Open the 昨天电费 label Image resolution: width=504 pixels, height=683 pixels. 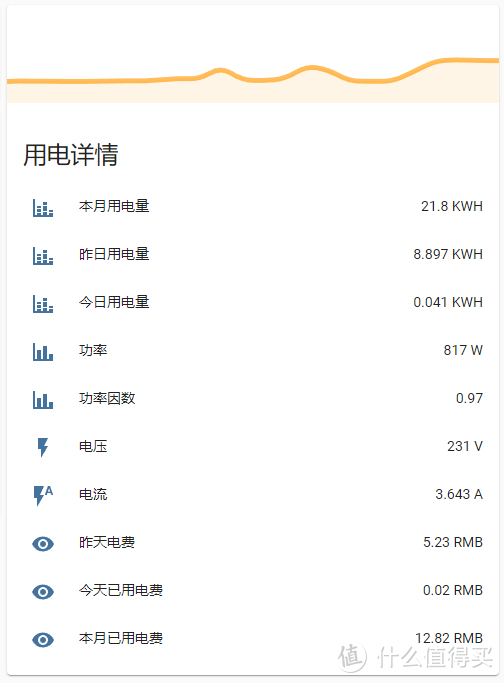107,542
